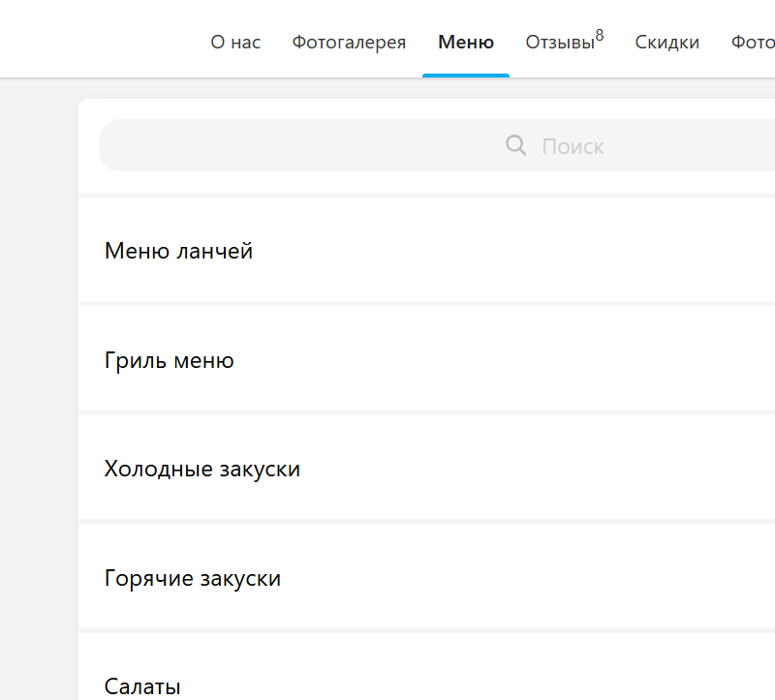Click the magnifier icon in search bar
The height and width of the screenshot is (700, 775).
[515, 145]
